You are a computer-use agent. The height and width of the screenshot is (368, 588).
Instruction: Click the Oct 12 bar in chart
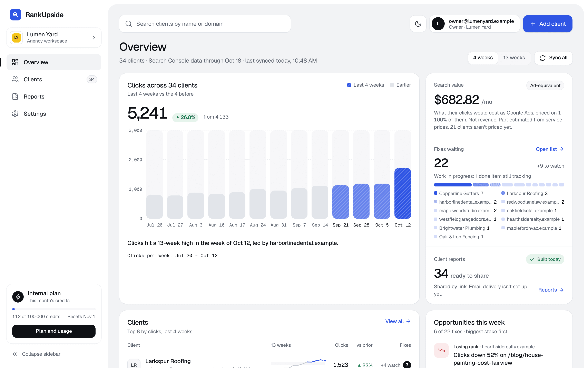[402, 193]
